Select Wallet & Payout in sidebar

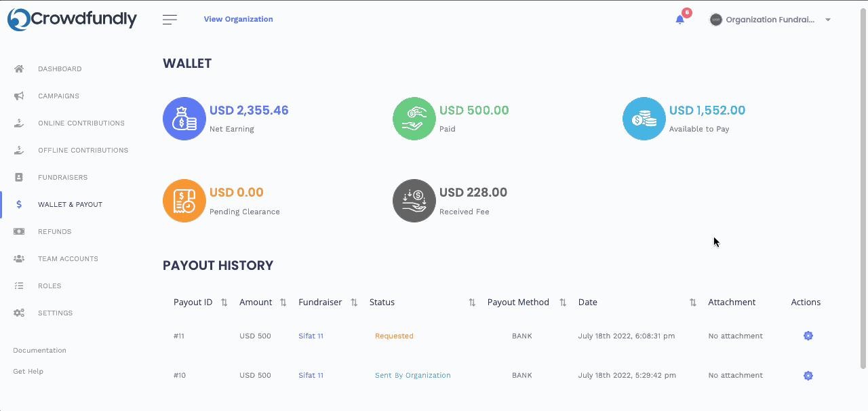click(70, 204)
